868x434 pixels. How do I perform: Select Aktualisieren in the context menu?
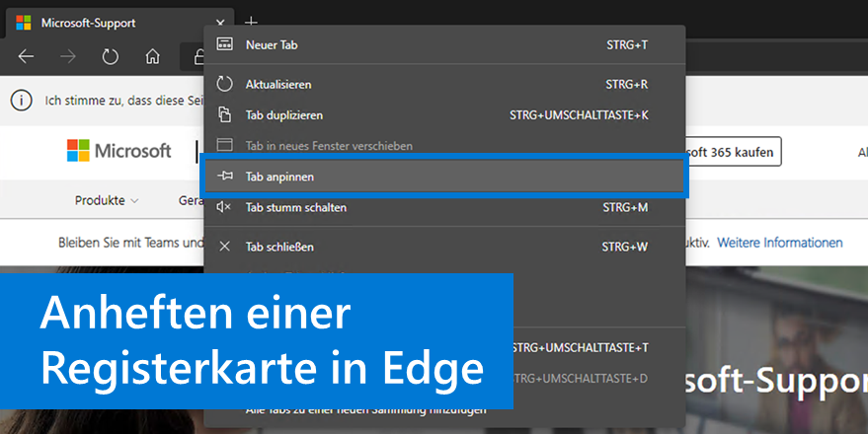[x=444, y=84]
